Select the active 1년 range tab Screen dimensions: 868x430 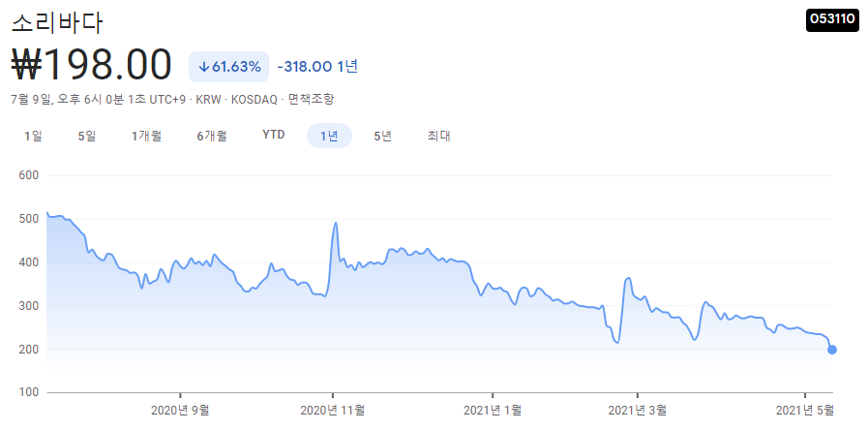[329, 136]
